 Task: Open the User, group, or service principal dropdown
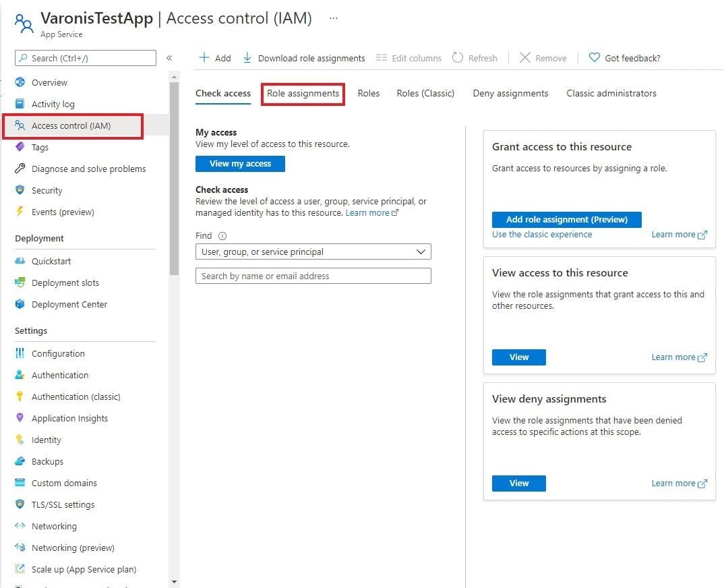point(313,252)
